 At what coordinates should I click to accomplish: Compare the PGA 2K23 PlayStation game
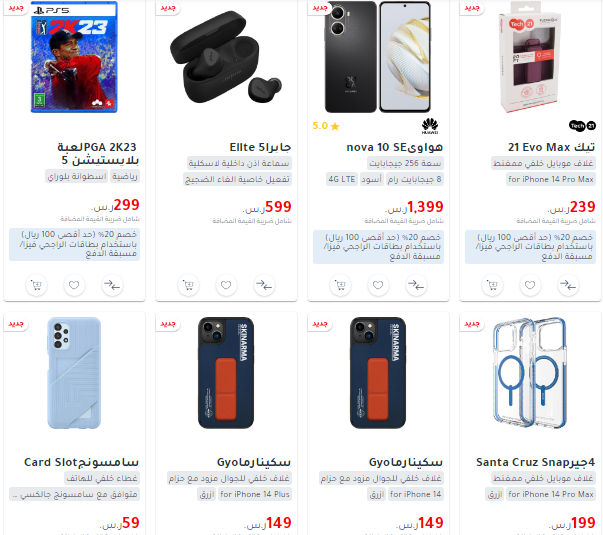point(112,285)
